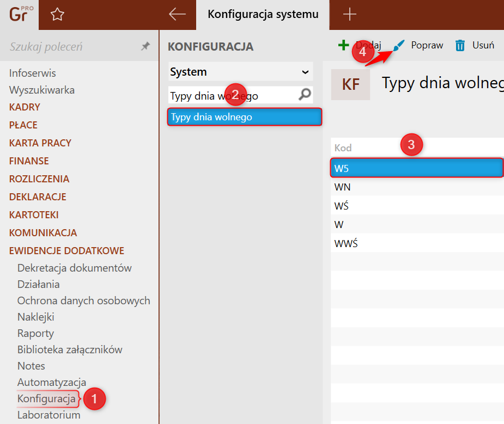
Task: Select the W code row
Action: pos(417,224)
